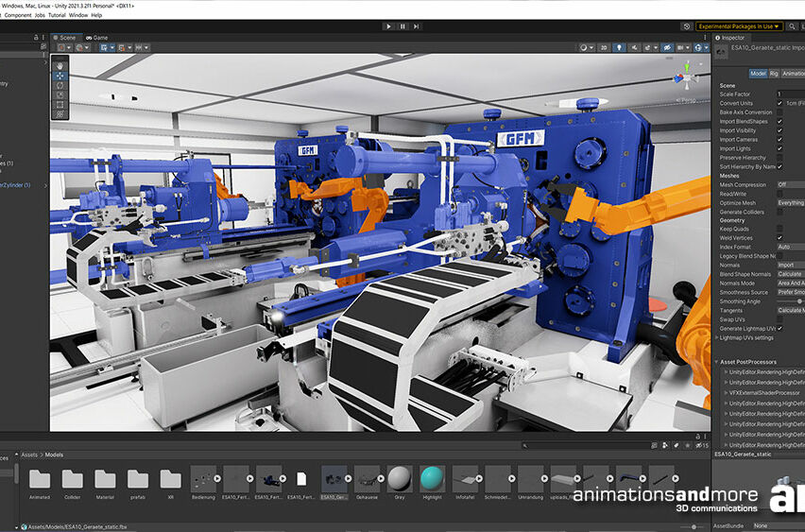Select the Hand view tool
The width and height of the screenshot is (805, 532).
click(x=60, y=66)
